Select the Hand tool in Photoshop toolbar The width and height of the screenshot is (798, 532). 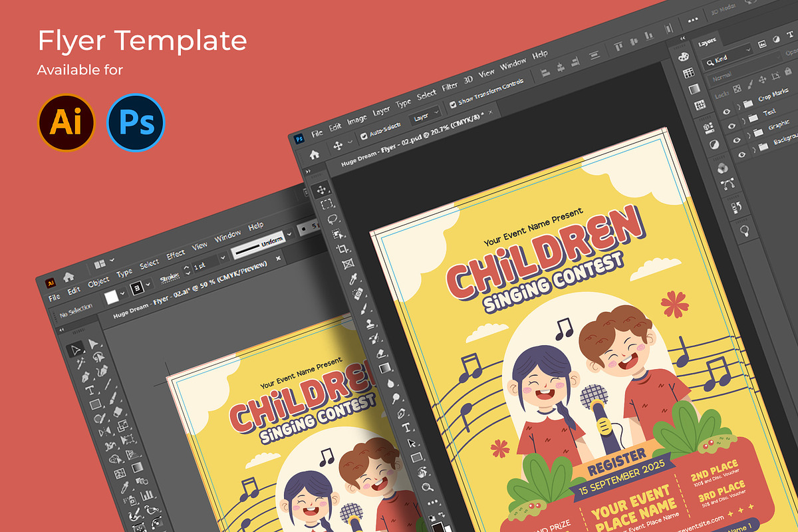point(421,473)
